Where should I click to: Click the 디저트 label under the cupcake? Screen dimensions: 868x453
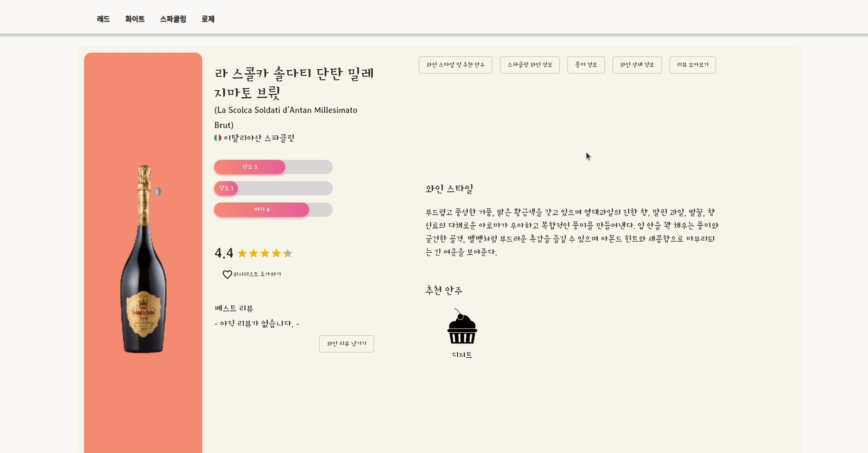(x=462, y=355)
